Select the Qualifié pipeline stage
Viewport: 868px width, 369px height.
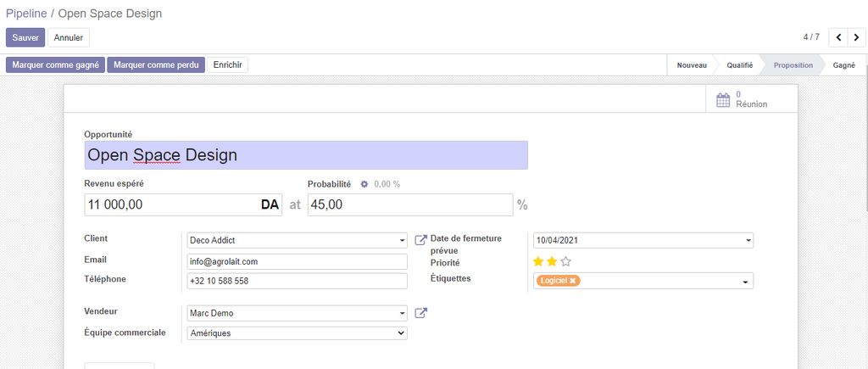click(x=739, y=65)
